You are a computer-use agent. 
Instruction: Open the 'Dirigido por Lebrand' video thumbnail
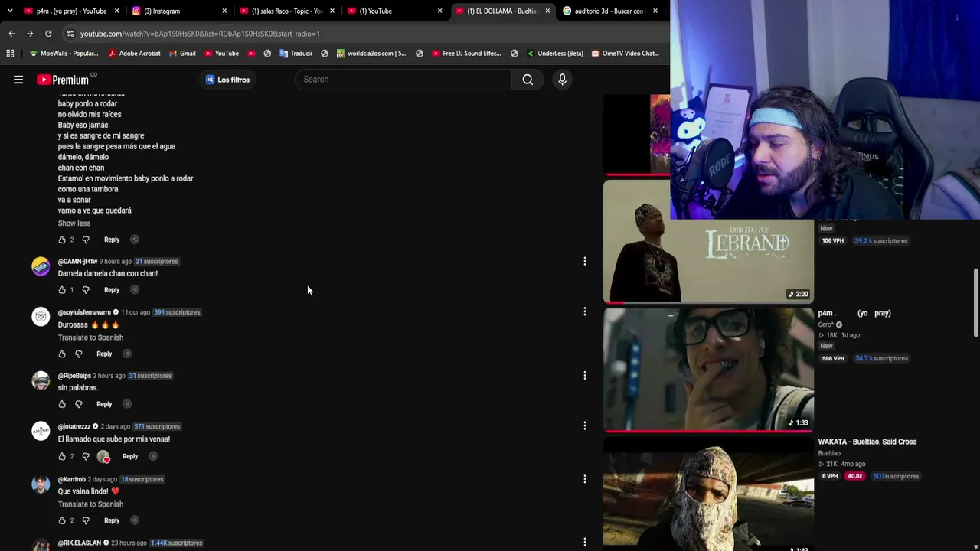tap(708, 242)
